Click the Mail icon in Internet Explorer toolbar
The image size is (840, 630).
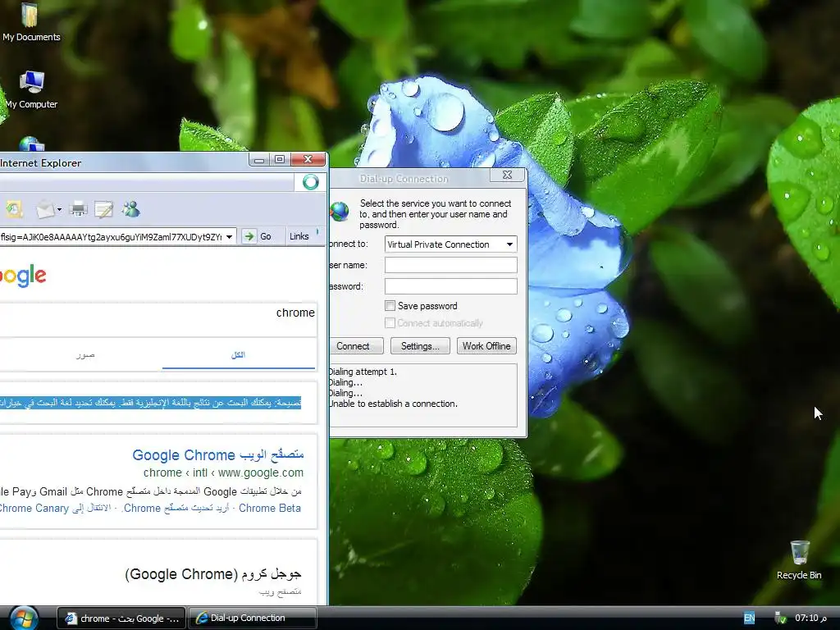pyautogui.click(x=46, y=209)
